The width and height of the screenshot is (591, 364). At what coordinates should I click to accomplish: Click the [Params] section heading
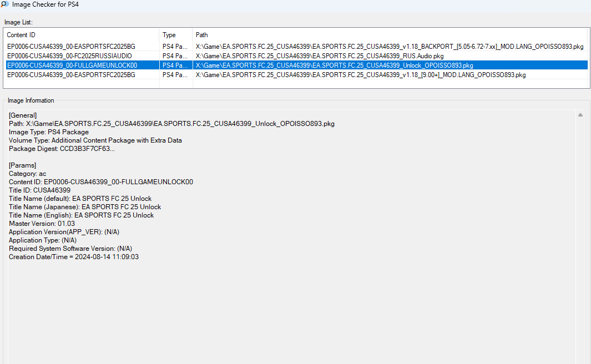point(23,165)
